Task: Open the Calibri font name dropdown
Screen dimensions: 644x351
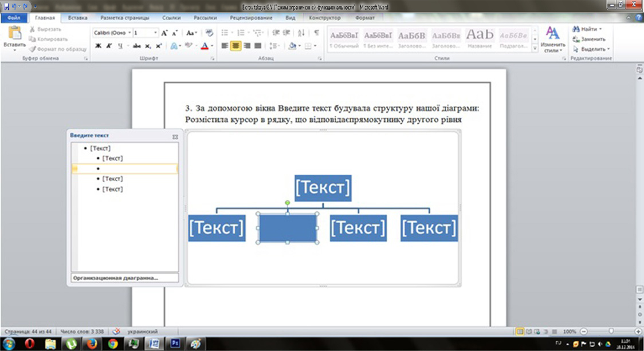Action: (129, 33)
